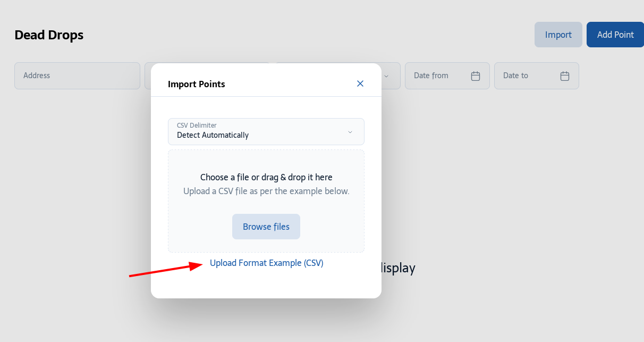The width and height of the screenshot is (644, 342).
Task: Select the Date from input field
Action: tap(447, 76)
